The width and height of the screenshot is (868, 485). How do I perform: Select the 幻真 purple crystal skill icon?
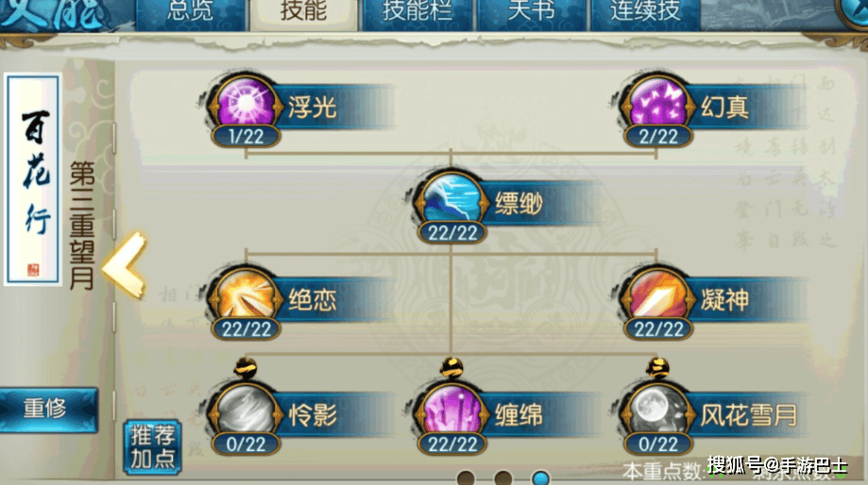pyautogui.click(x=657, y=103)
